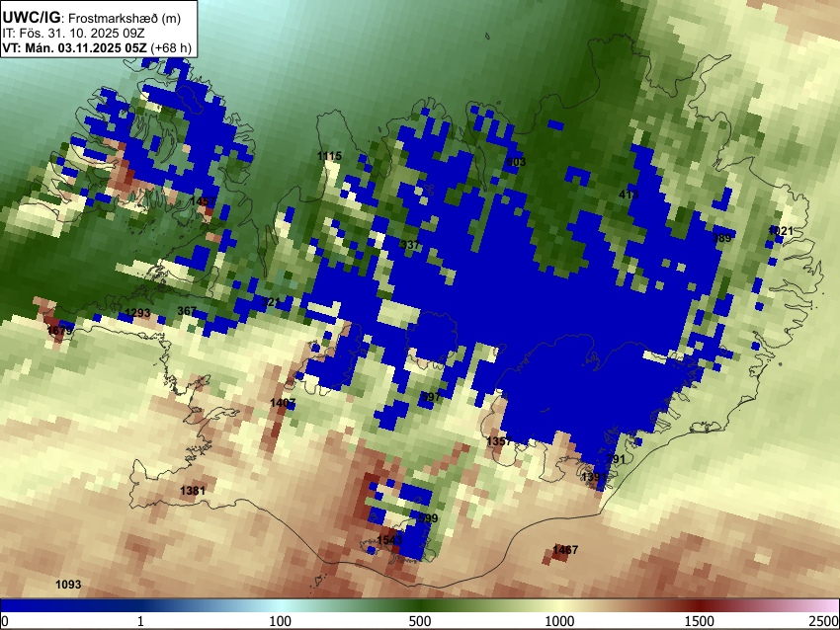840x630 pixels.
Task: Select the map value 597
Action: (x=431, y=397)
